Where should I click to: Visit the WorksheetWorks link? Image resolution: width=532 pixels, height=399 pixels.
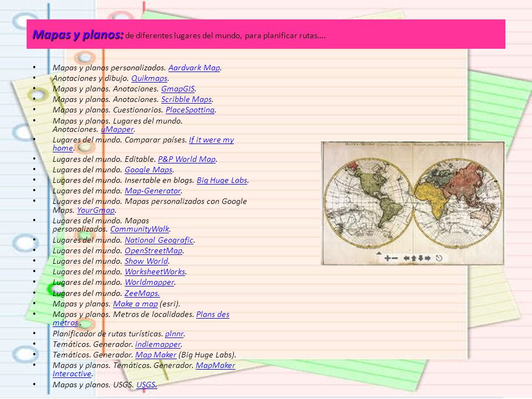[155, 272]
